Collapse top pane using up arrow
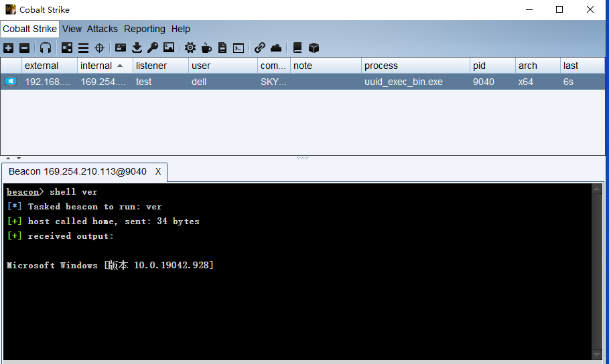This screenshot has width=609, height=364. [8, 159]
